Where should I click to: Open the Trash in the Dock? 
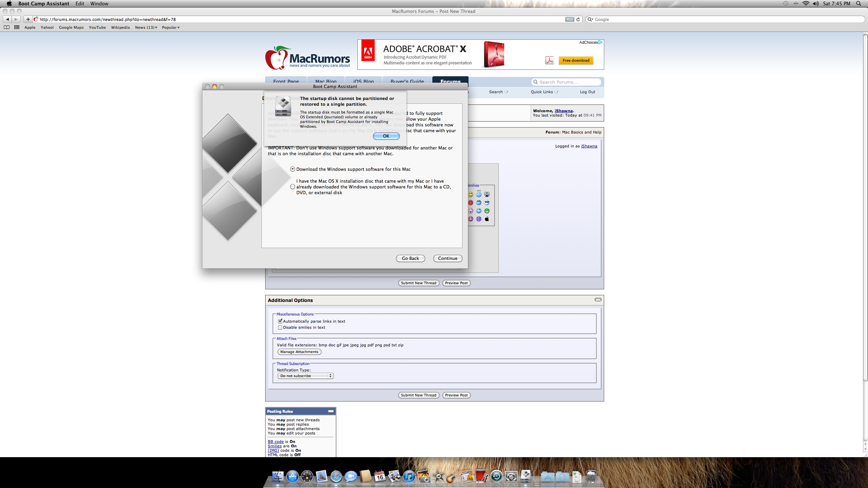click(591, 476)
